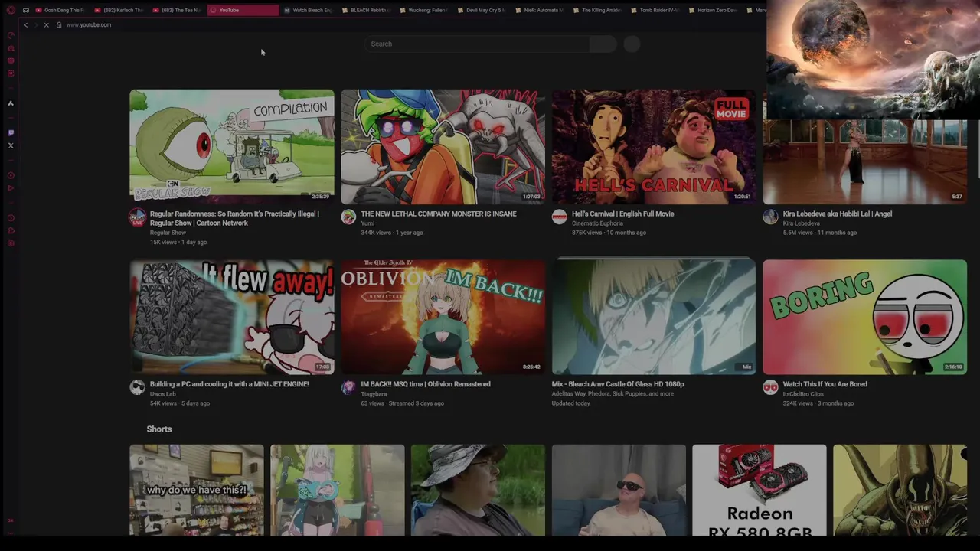Play the Hell's Carnival full movie thumbnail
The image size is (980, 551).
pyautogui.click(x=654, y=146)
